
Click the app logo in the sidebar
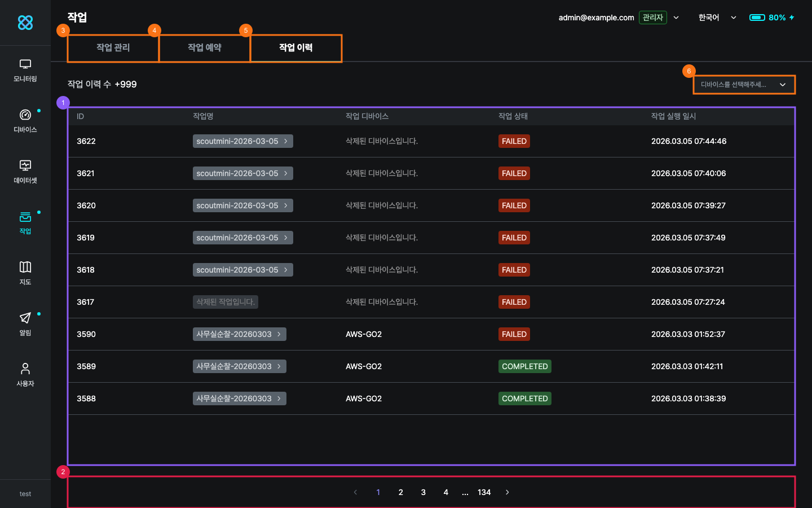point(25,23)
